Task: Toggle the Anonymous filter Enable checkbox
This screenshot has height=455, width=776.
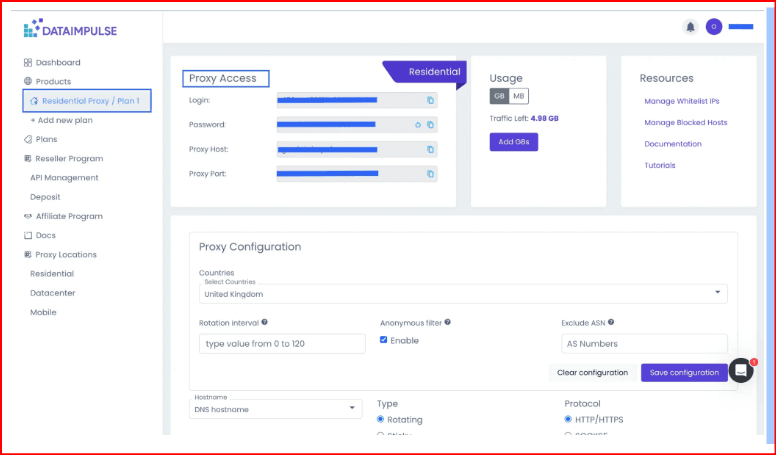Action: [x=384, y=340]
